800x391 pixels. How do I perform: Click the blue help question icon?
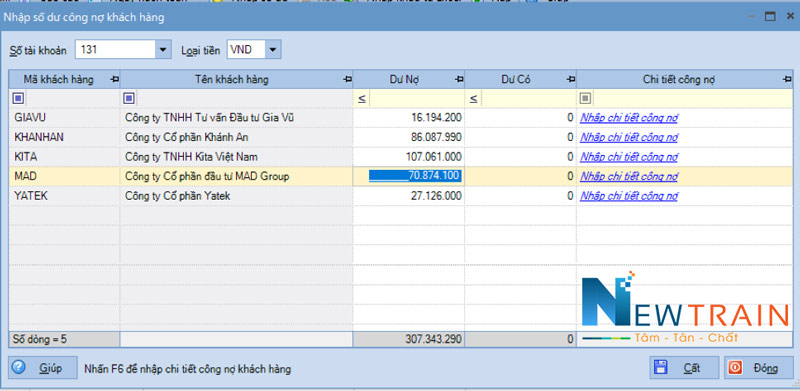[19, 367]
